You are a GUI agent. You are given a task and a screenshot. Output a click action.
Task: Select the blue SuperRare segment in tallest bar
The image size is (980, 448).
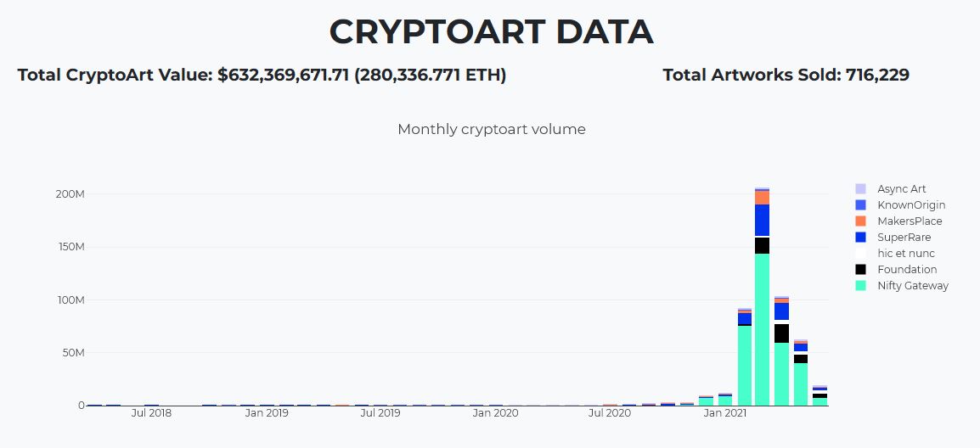tap(762, 220)
